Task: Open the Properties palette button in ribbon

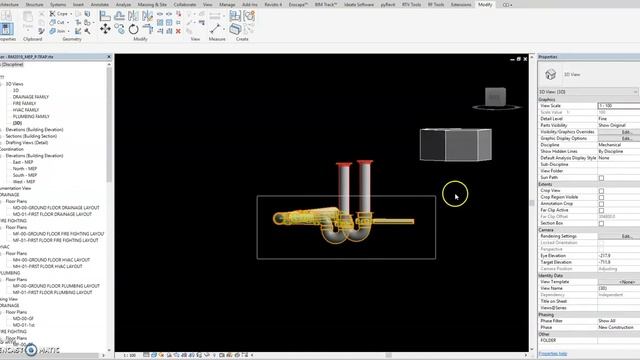Action: [6, 29]
